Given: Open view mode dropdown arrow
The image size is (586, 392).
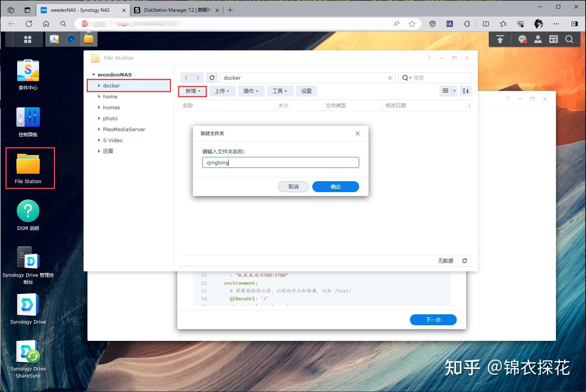Looking at the screenshot, I should point(454,91).
